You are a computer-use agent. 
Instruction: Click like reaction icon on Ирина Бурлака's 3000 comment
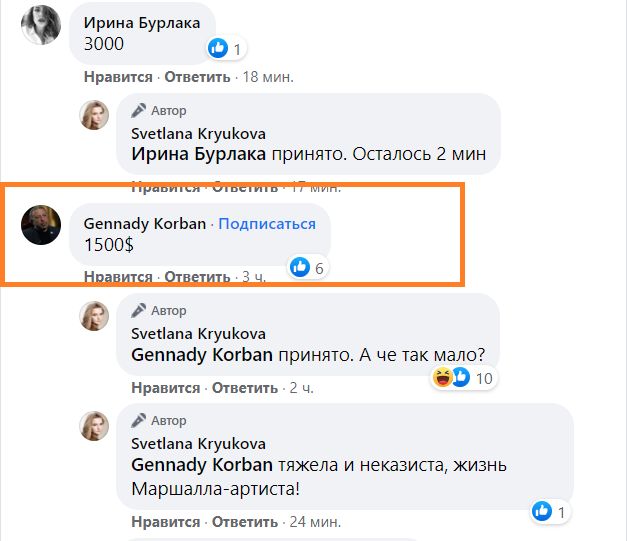point(218,48)
